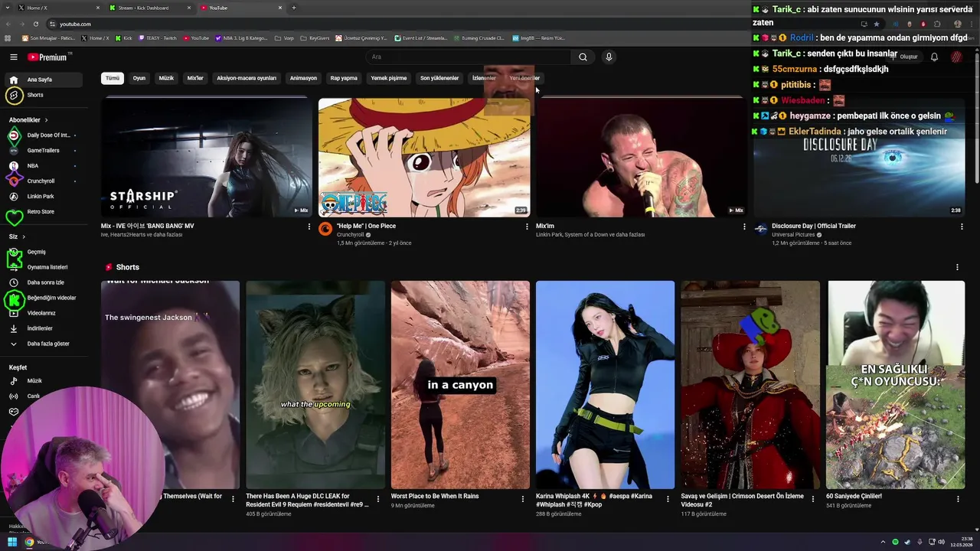The image size is (980, 551).
Task: Select the Animasyon filter chip
Action: coord(303,78)
